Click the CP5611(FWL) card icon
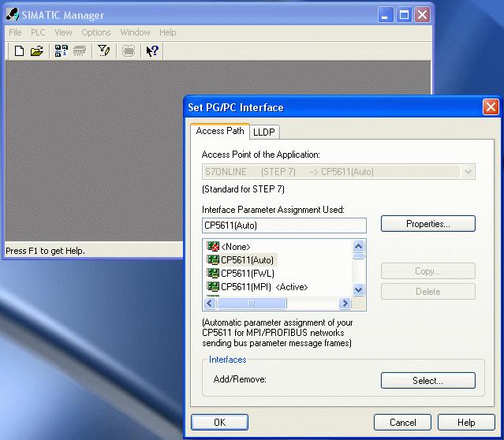 213,273
